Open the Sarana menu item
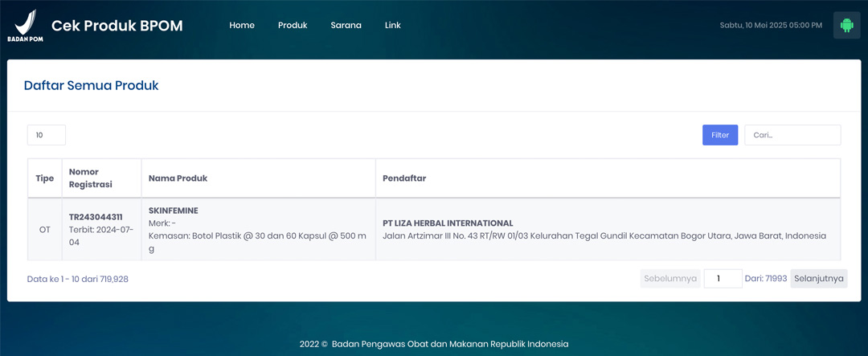Viewport: 868px width, 356px height. pos(346,26)
